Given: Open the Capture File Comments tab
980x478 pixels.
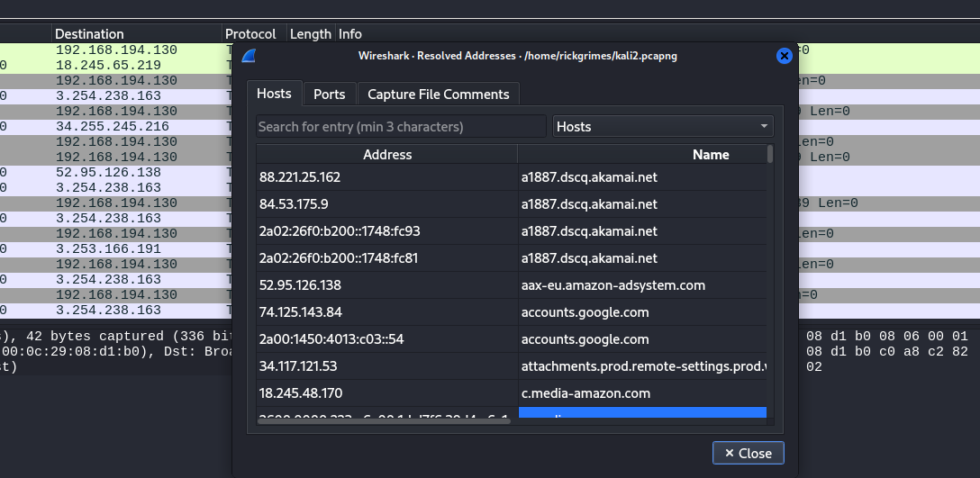Looking at the screenshot, I should click(x=438, y=95).
